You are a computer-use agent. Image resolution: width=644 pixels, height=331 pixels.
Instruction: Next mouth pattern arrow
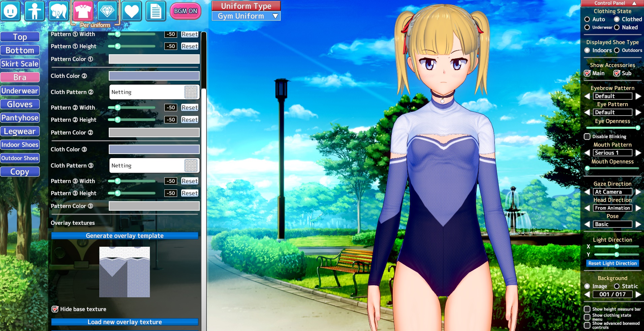638,153
